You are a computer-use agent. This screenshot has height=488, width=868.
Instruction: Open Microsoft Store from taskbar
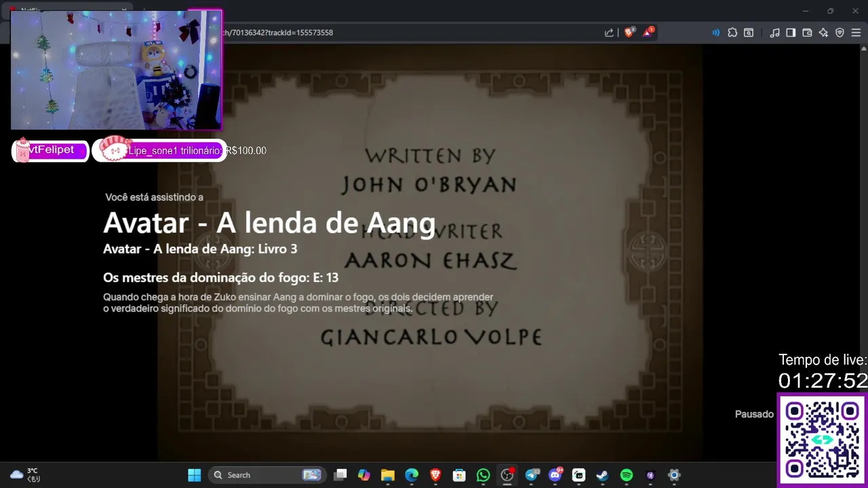point(459,475)
